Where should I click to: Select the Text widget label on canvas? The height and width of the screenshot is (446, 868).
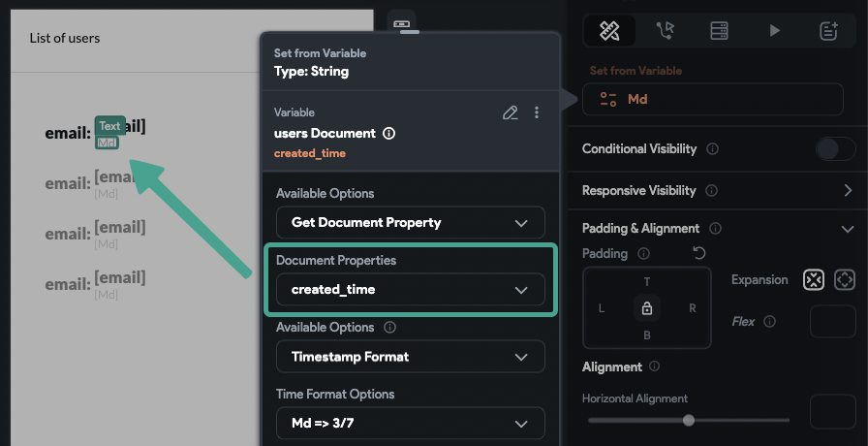click(109, 126)
